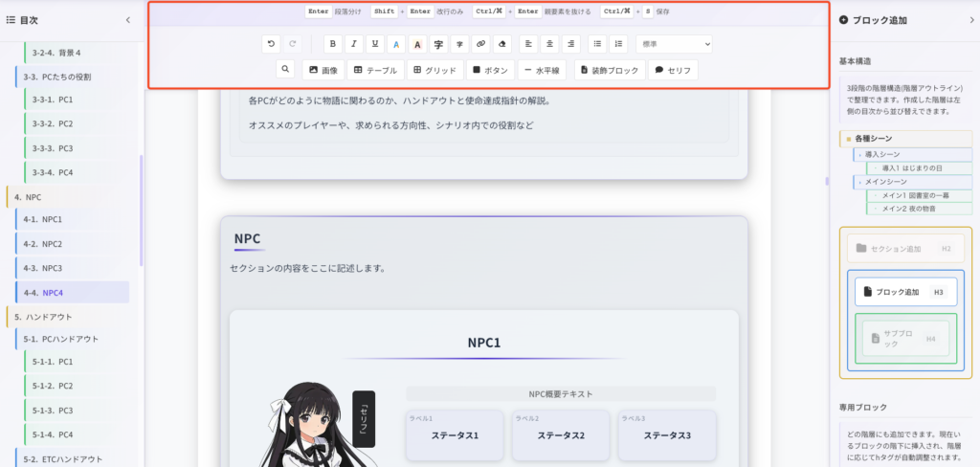Click the セリフ insert button
Image resolution: width=980 pixels, height=467 pixels.
tap(673, 70)
